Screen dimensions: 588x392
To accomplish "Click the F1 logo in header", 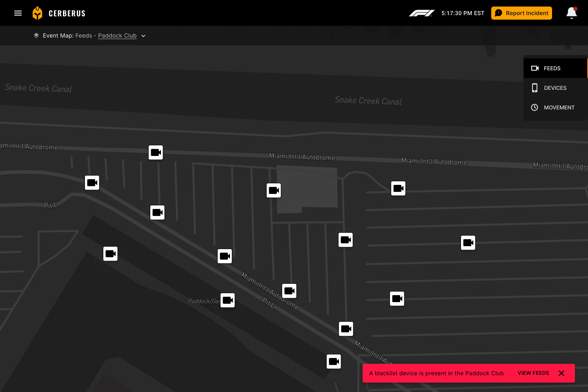I will [421, 13].
